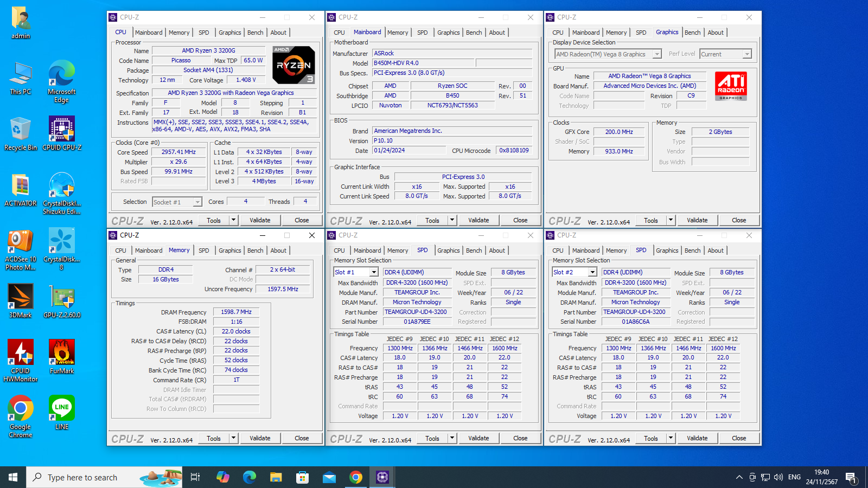Open Mail app from the taskbar
868x488 pixels.
(329, 477)
